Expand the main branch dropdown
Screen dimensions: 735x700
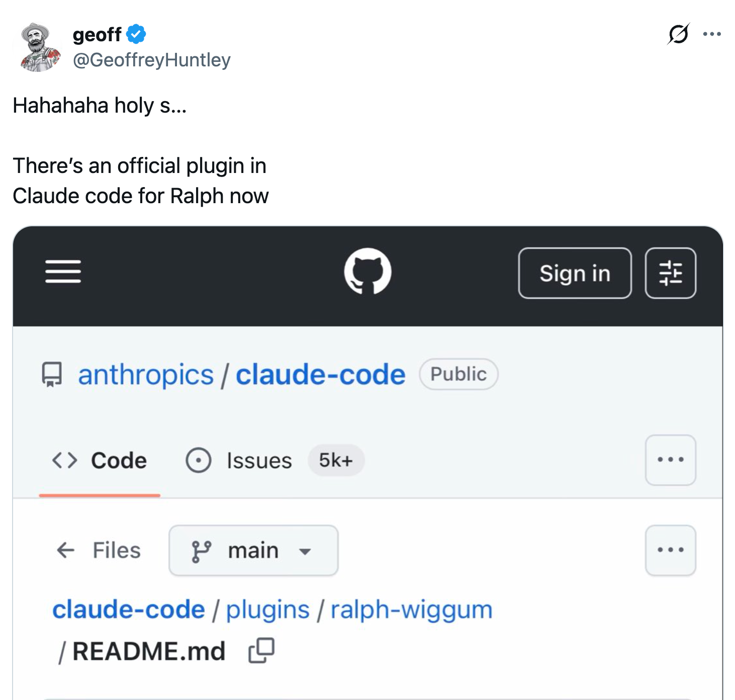[x=306, y=551]
